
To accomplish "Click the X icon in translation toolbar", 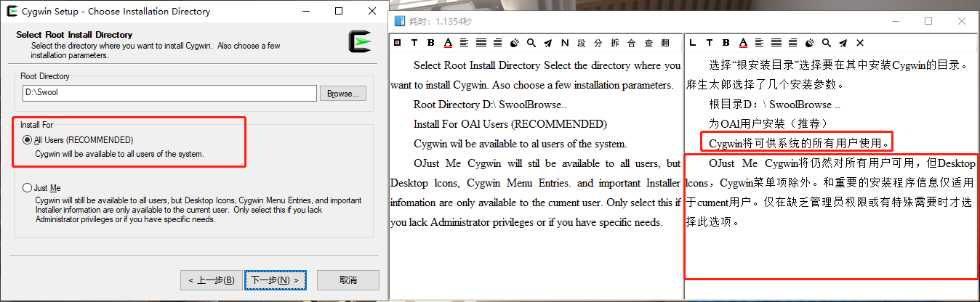I will [x=860, y=43].
